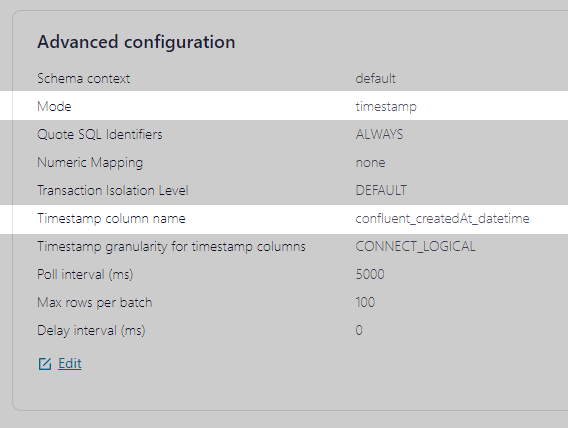This screenshot has height=428, width=568.
Task: Click the confluent_createdAt_datetime value
Action: 442,218
